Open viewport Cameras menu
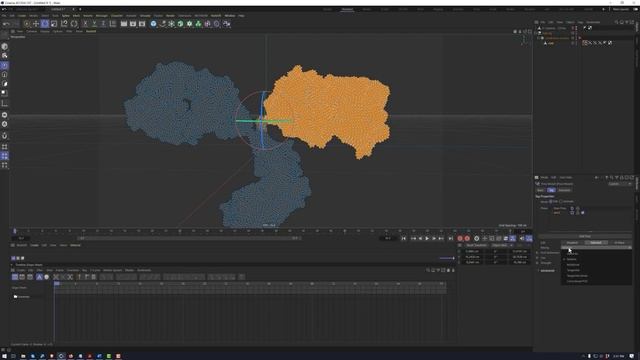This screenshot has width=640, height=360. click(31, 31)
